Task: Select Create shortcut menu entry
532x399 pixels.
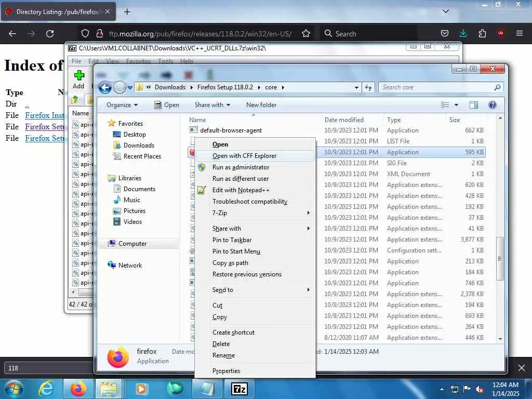Action: click(x=255, y=332)
